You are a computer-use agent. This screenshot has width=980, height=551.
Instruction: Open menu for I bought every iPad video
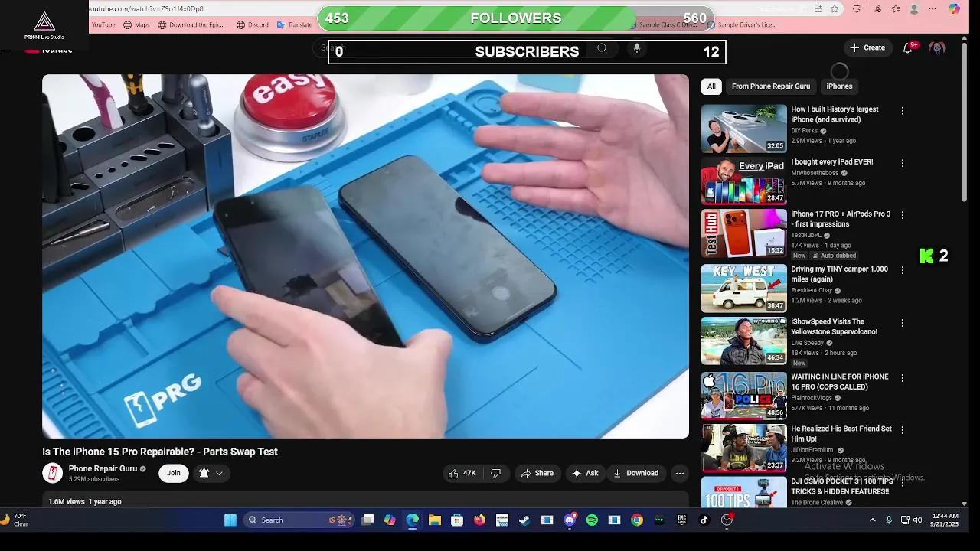point(902,163)
